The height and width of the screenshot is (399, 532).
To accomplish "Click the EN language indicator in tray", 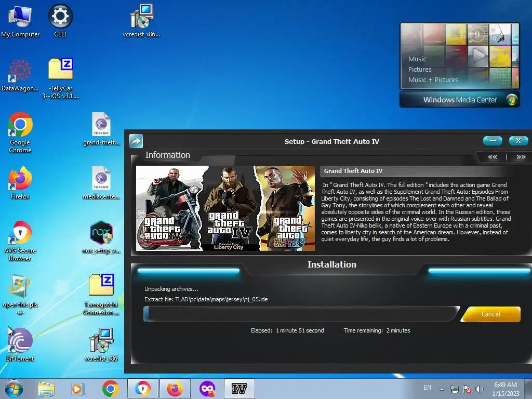I will click(x=427, y=388).
